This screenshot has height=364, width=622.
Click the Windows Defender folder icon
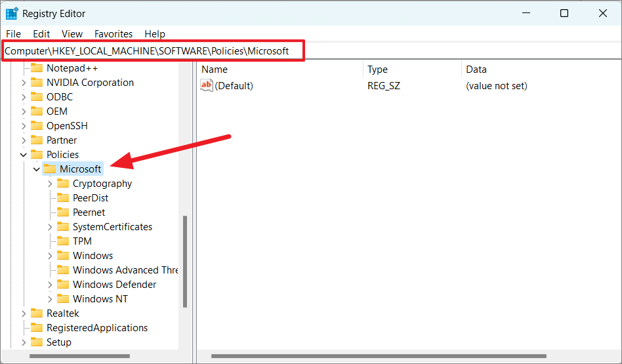(63, 284)
